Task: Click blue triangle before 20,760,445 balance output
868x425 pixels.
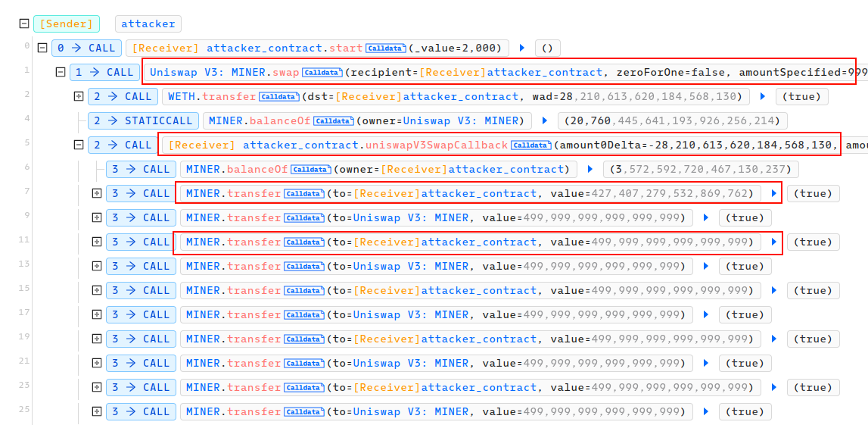Action: click(x=545, y=120)
